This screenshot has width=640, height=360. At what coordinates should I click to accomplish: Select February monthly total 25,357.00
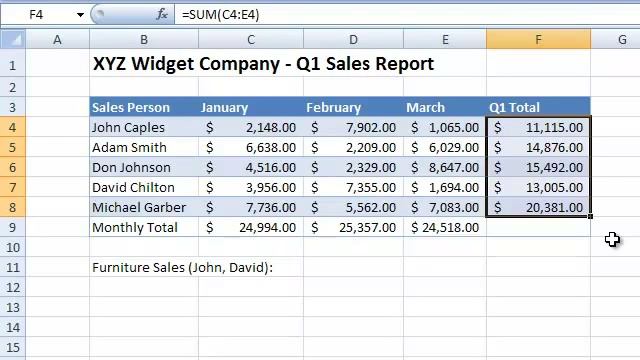[353, 227]
